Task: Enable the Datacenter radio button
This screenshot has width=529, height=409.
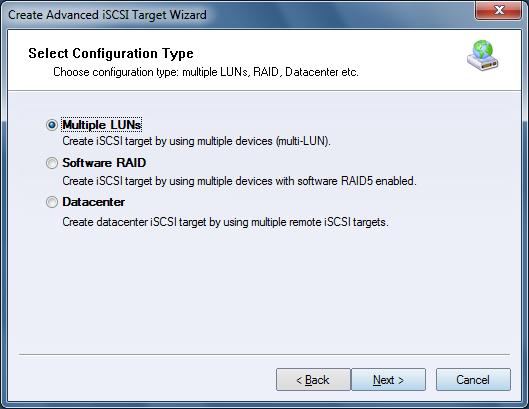Action: 52,202
